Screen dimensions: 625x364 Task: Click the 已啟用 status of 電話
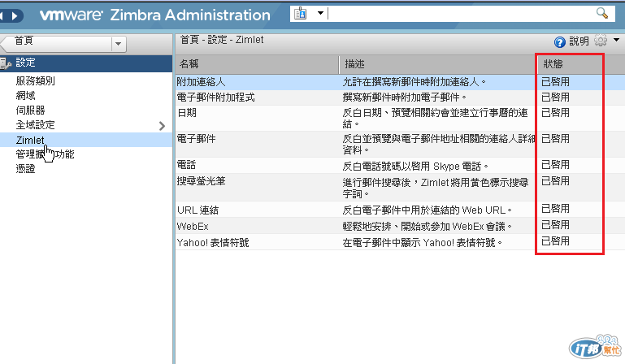click(555, 165)
